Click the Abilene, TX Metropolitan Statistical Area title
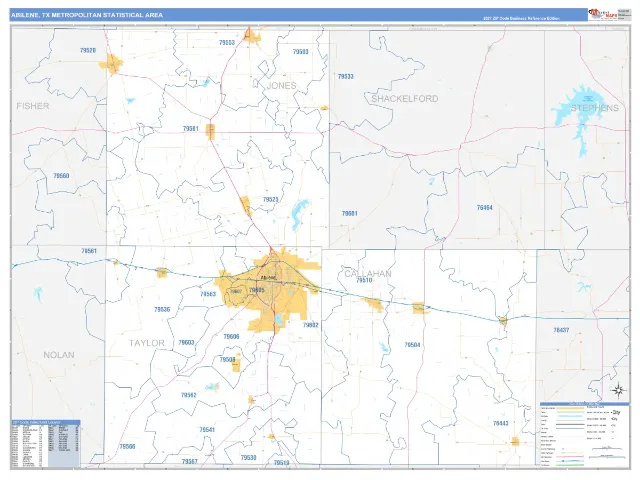Screen dimensions: 640x480 click(x=87, y=15)
